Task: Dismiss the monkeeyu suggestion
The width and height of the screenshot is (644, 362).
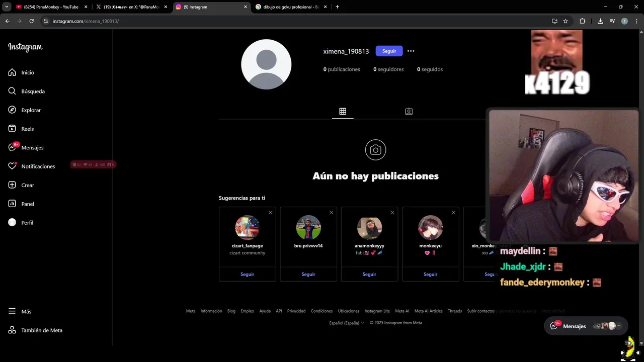Action: point(453,212)
